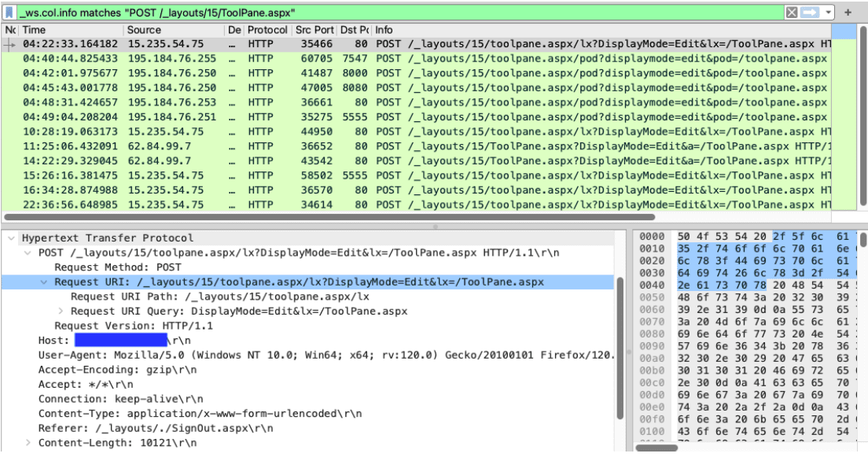Collapse the Request URI tree node
Image resolution: width=868 pixels, height=457 pixels.
click(x=43, y=282)
